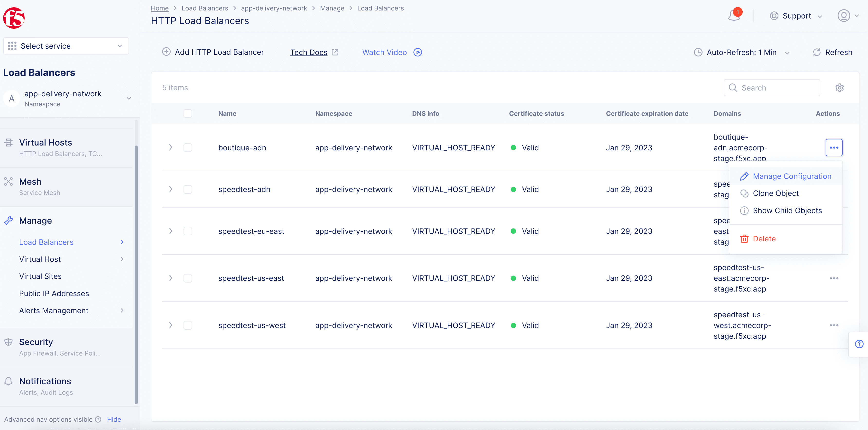Expand the speedtest-us-west row

click(170, 325)
